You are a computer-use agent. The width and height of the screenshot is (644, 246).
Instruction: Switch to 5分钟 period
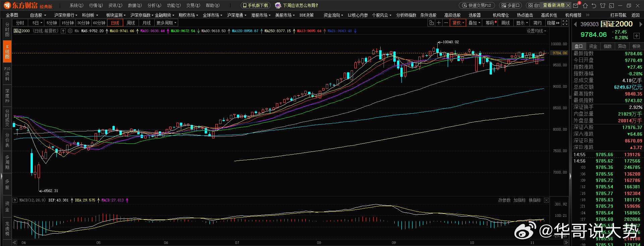(x=52, y=23)
